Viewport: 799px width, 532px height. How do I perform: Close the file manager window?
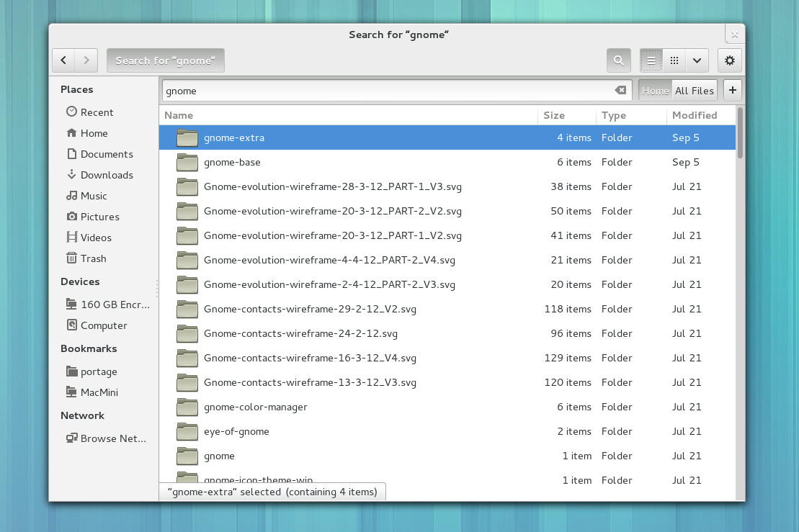[734, 35]
